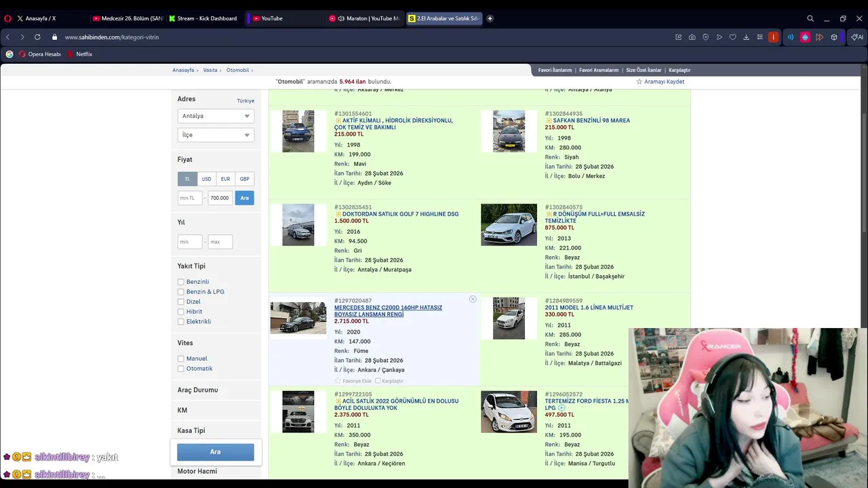The height and width of the screenshot is (488, 868).
Task: Click the edit page toolbar icon
Action: pyautogui.click(x=678, y=37)
